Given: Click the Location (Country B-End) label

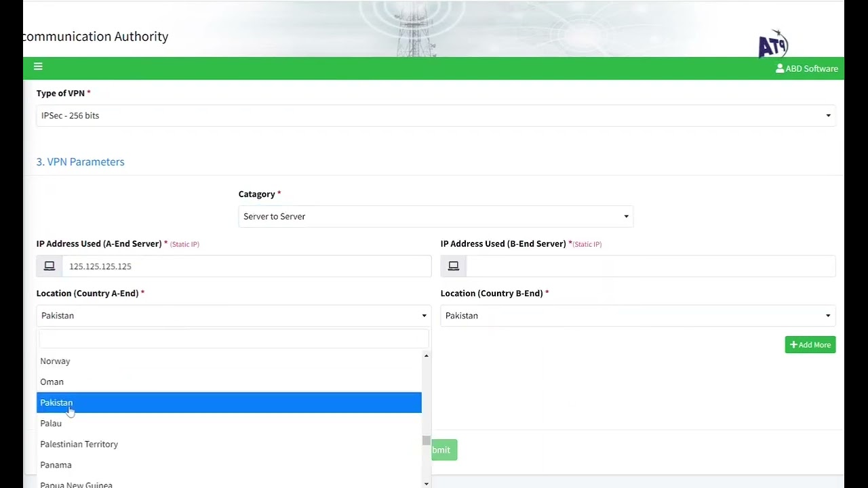Looking at the screenshot, I should click(494, 293).
